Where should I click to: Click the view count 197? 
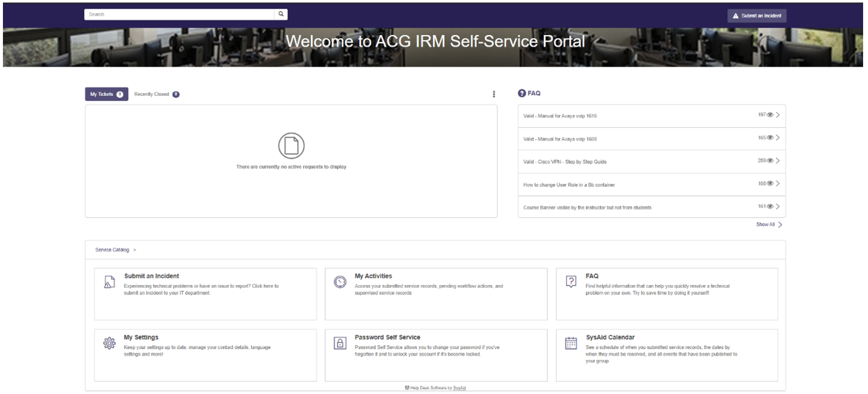pos(762,115)
